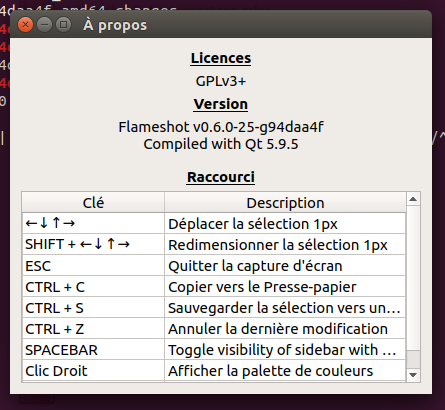Click the Licences heading
Screen dimensions: 445x410
(x=221, y=58)
